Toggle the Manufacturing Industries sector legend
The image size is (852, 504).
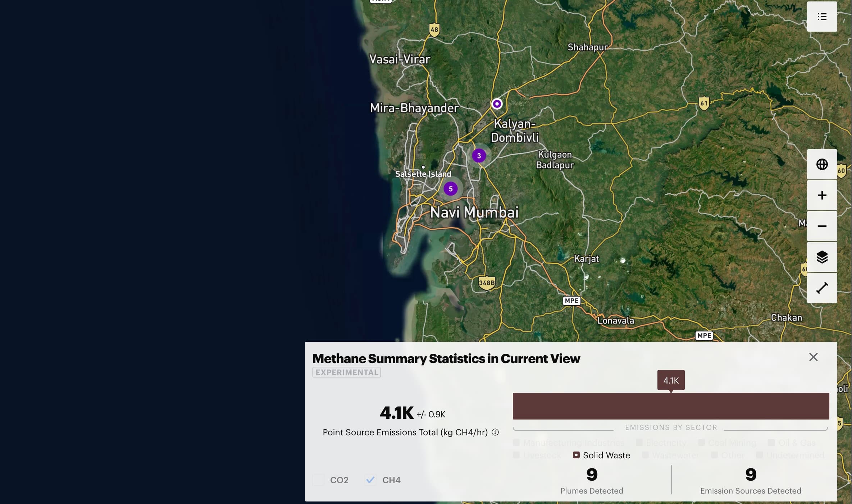coord(569,443)
